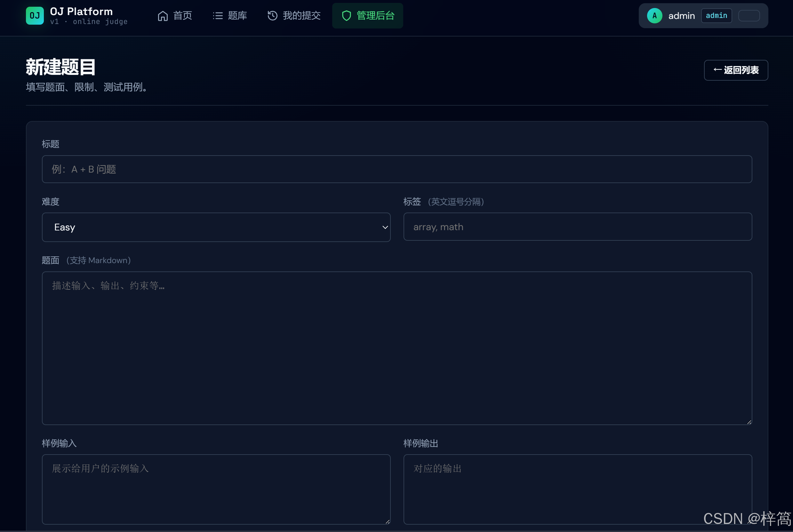This screenshot has height=532, width=793.
Task: Click the 样例输出 label
Action: tap(421, 443)
